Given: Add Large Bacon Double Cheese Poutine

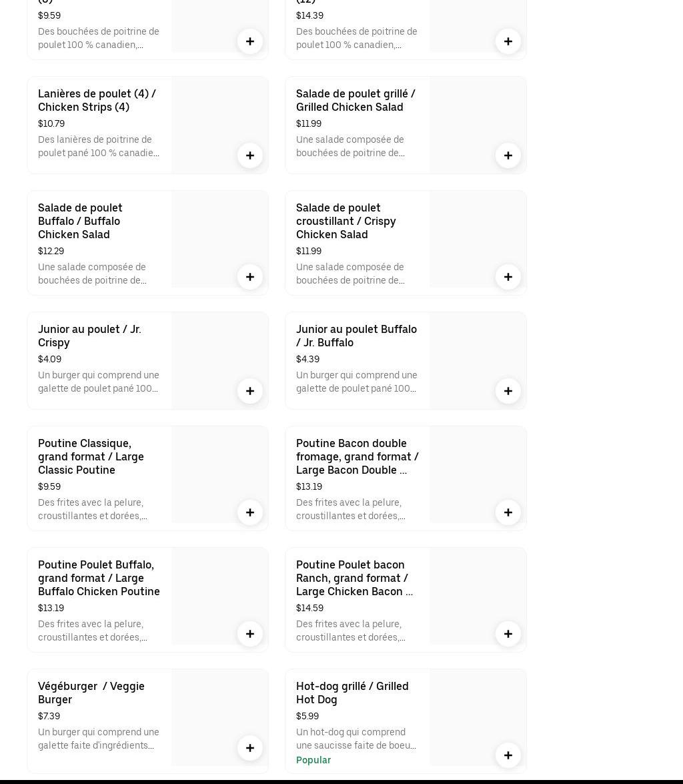Looking at the screenshot, I should point(508,512).
